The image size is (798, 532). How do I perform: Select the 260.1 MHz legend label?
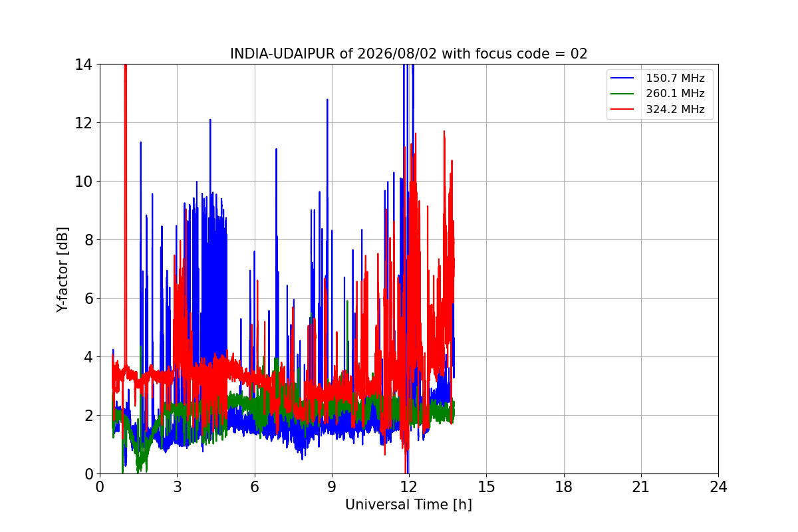tap(675, 94)
